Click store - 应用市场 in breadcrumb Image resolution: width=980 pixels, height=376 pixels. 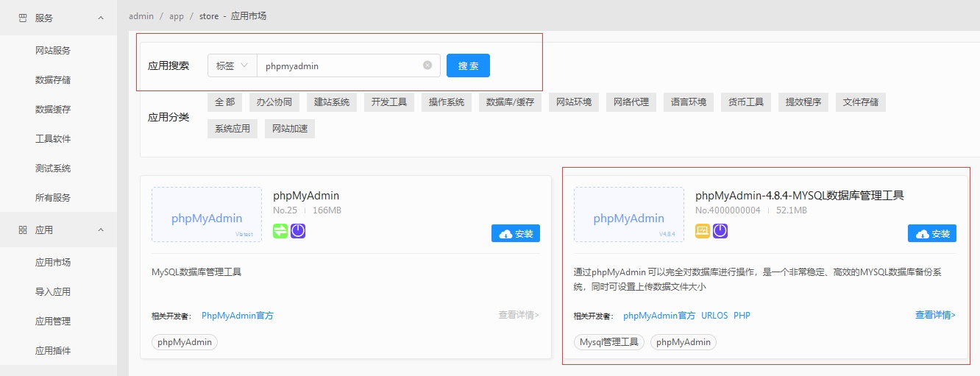coord(233,15)
